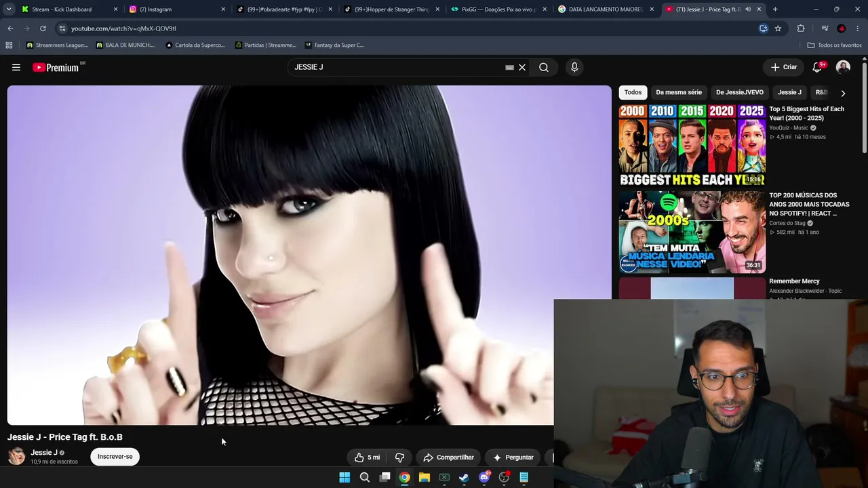Viewport: 868px width, 488px height.
Task: View site information icon in address bar
Action: (x=62, y=28)
